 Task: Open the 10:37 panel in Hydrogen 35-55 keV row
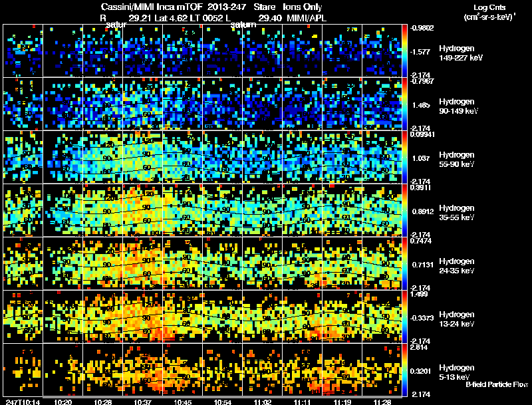click(x=143, y=210)
